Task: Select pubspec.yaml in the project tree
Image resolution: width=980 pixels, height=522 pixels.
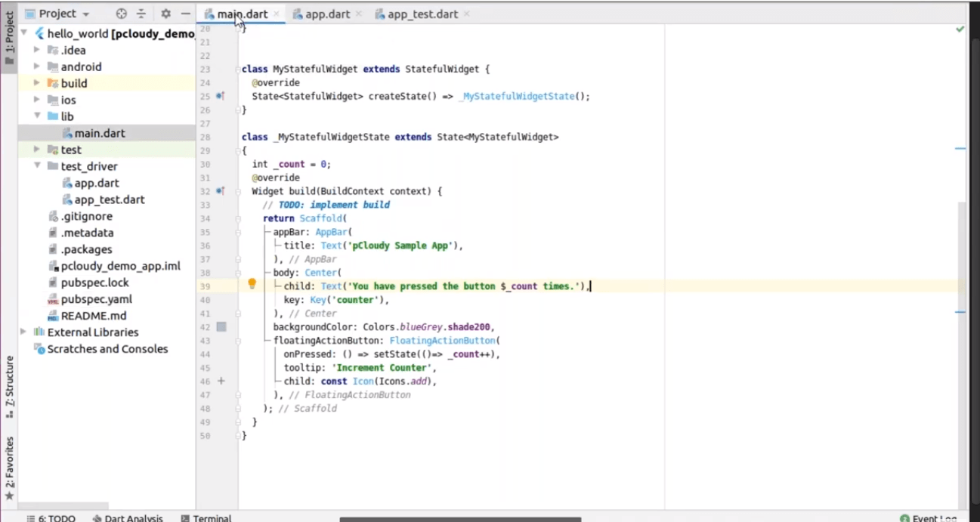Action: (94, 299)
